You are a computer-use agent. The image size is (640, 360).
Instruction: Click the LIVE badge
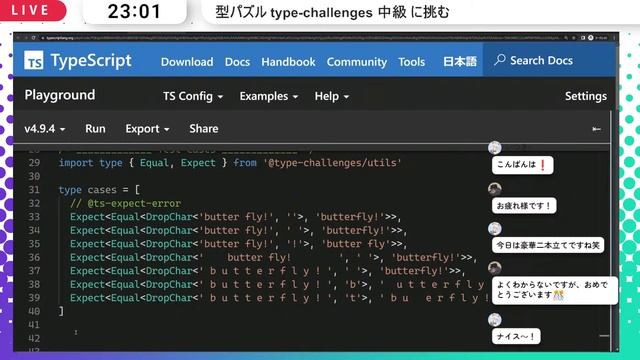tap(33, 10)
